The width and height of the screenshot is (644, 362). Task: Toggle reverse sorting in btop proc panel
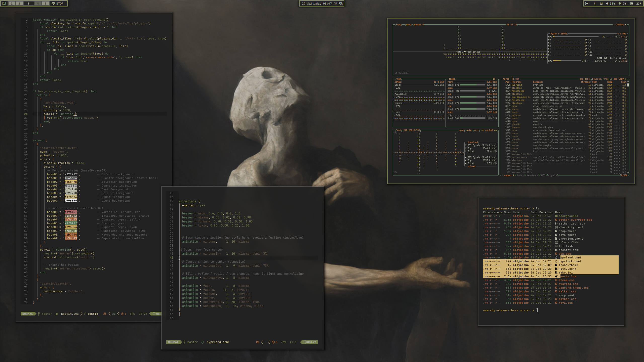tap(596, 79)
